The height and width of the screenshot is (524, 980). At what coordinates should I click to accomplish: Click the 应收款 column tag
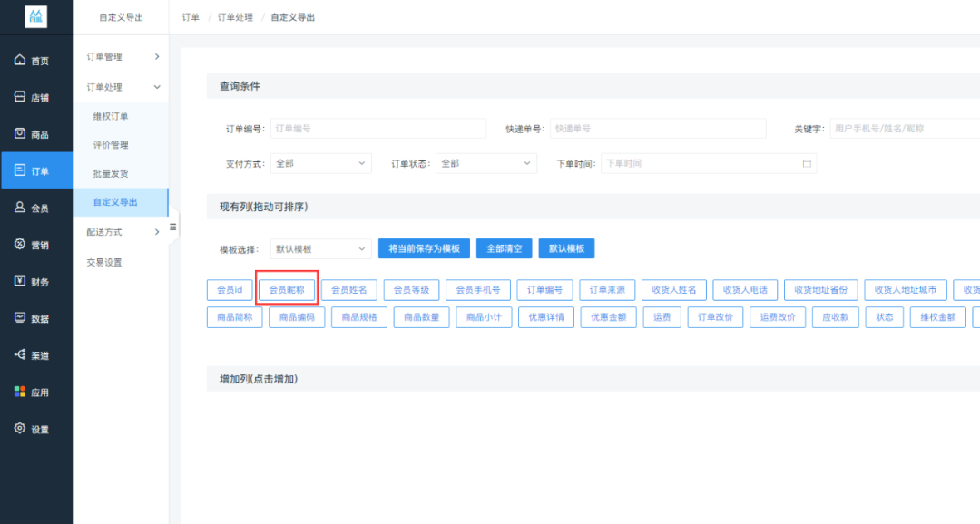point(836,317)
